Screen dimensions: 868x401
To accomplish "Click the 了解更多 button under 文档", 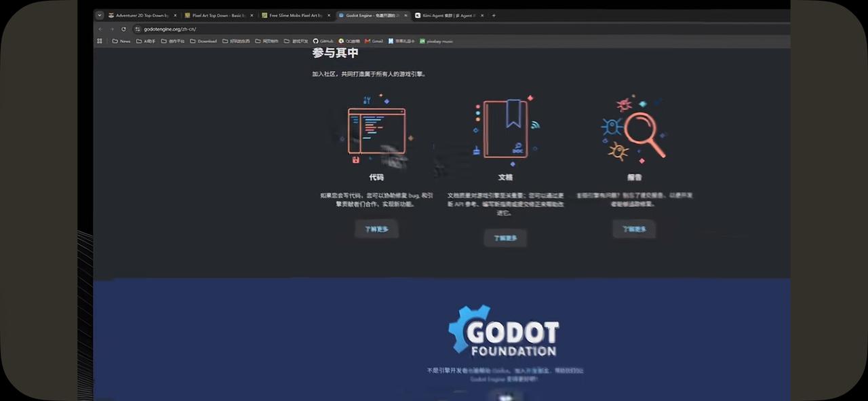I will [505, 238].
